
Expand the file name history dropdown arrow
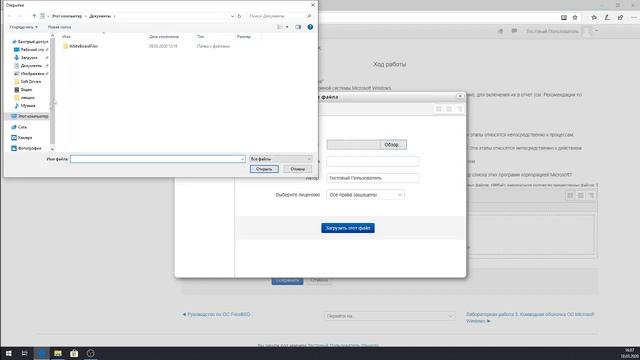(242, 159)
